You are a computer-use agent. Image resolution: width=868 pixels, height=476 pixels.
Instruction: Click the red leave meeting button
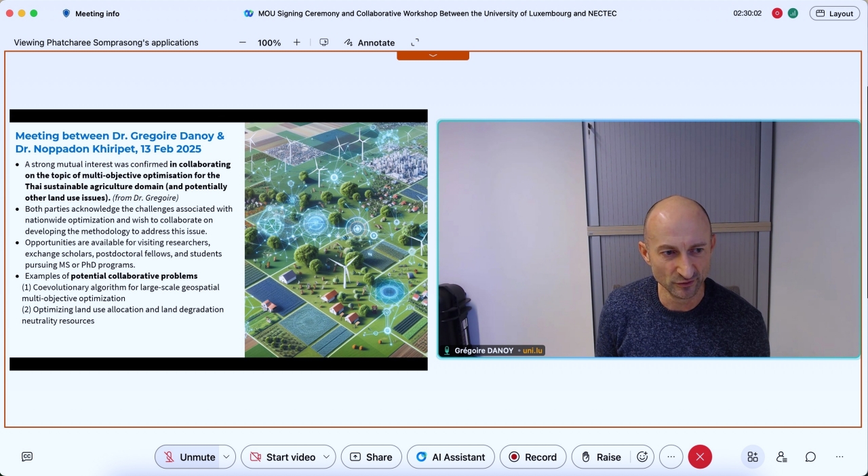[700, 457]
